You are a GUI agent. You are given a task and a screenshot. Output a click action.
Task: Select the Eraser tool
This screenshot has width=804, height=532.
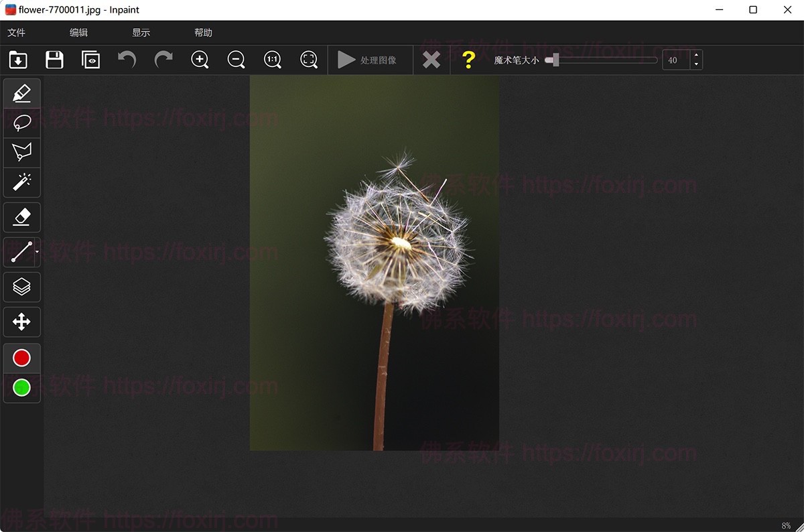point(22,216)
